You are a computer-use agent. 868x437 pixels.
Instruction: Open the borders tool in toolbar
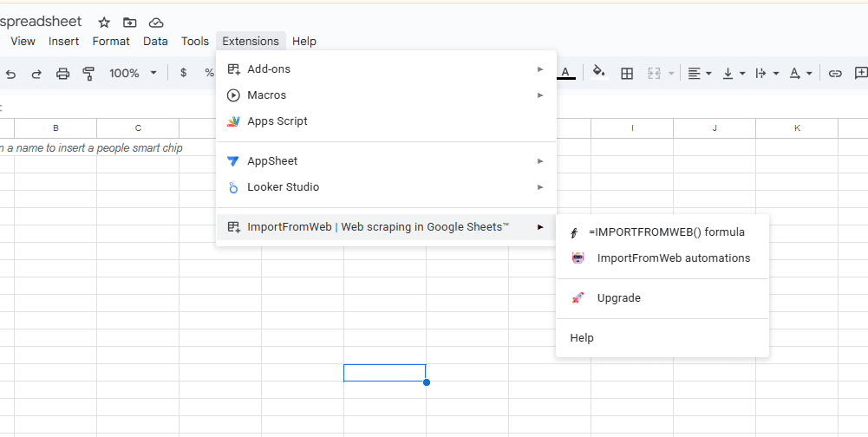click(x=627, y=74)
